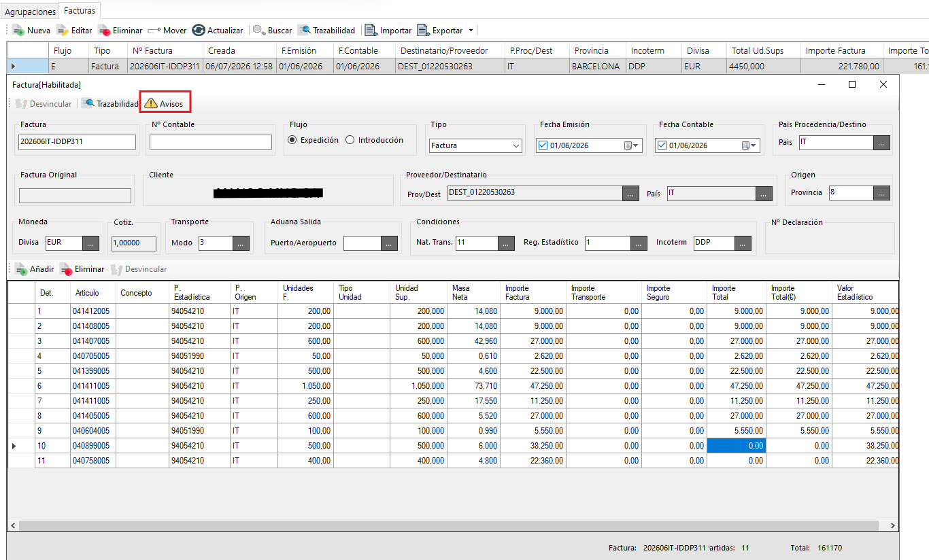
Task: Open the Buscar search tool
Action: [273, 31]
